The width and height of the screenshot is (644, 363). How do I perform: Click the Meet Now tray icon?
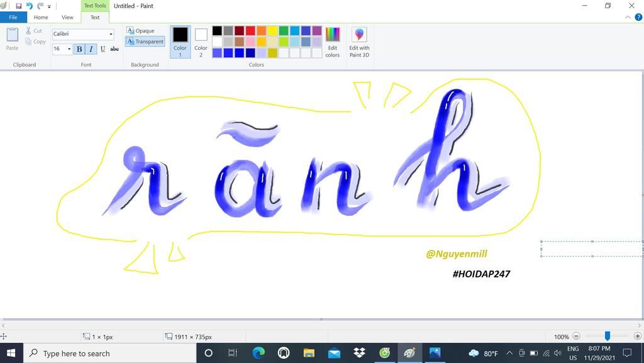[x=522, y=353]
